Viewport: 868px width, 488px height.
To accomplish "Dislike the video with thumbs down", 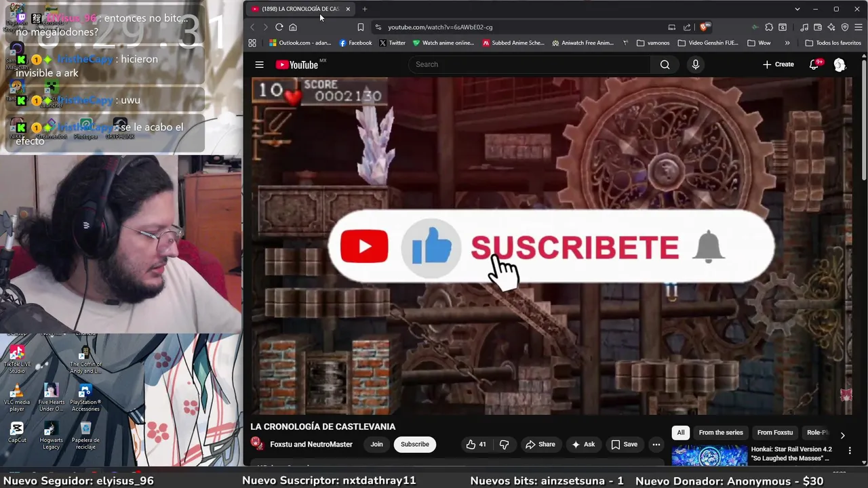I will click(504, 445).
